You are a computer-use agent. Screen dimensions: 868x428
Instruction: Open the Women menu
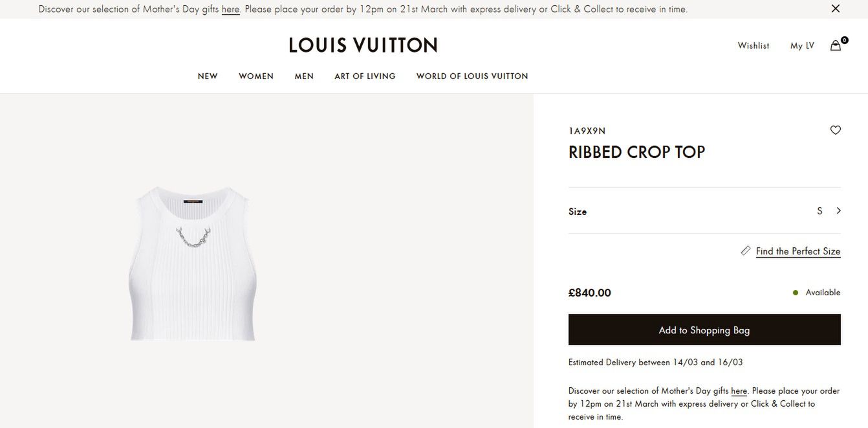(256, 76)
